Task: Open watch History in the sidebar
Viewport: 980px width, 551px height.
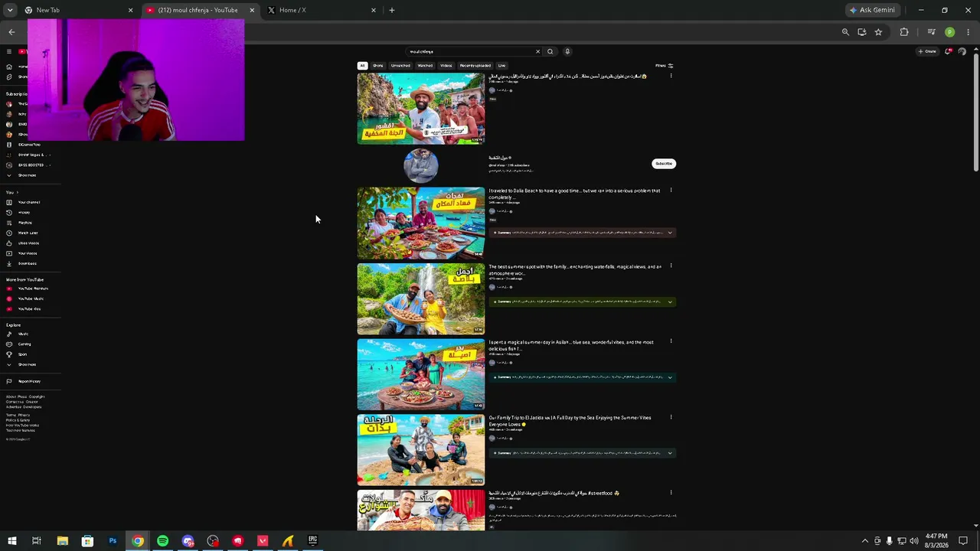Action: coord(24,213)
